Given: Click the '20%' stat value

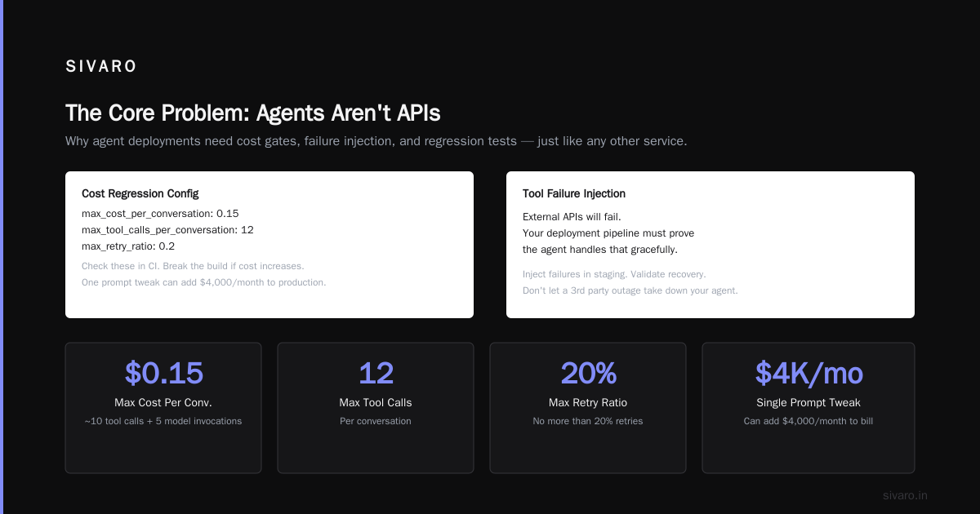Looking at the screenshot, I should pos(588,373).
